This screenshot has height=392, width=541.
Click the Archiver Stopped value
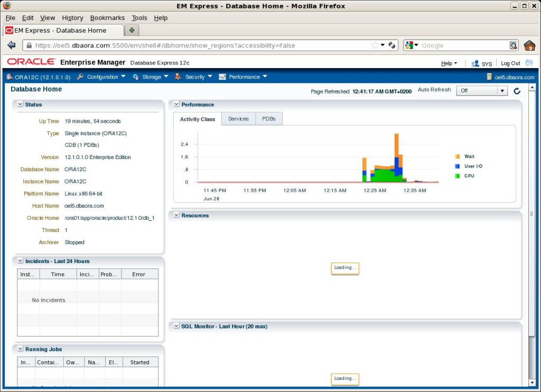coord(74,242)
